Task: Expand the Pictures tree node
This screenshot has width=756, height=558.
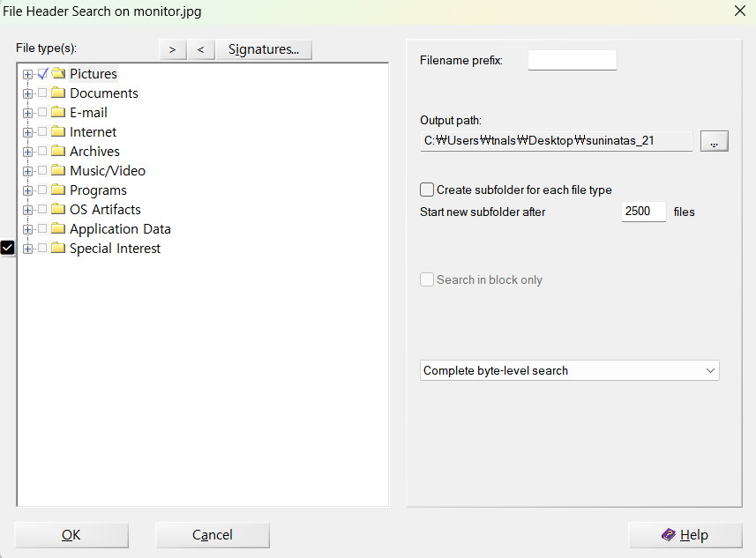Action: click(x=27, y=74)
